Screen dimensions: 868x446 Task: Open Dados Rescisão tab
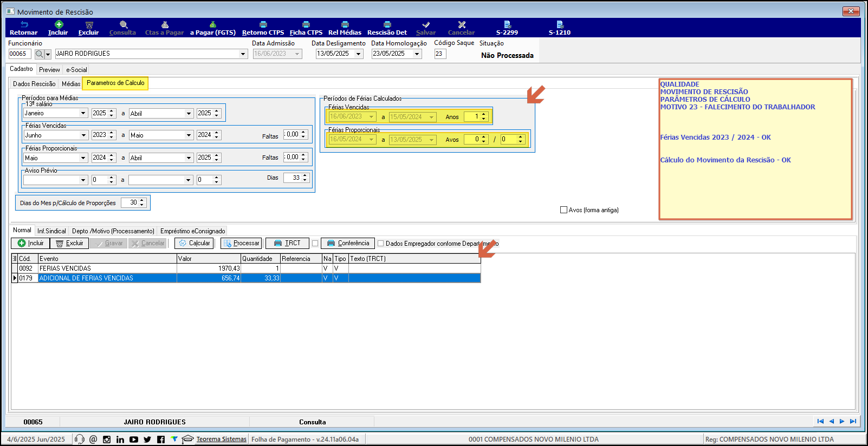click(x=34, y=84)
